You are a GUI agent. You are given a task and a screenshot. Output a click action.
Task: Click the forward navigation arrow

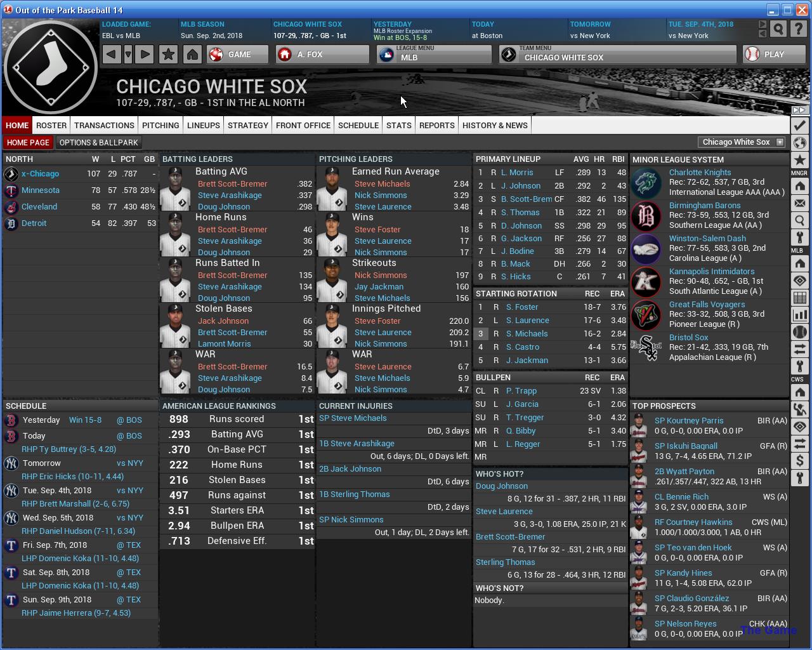pos(145,55)
